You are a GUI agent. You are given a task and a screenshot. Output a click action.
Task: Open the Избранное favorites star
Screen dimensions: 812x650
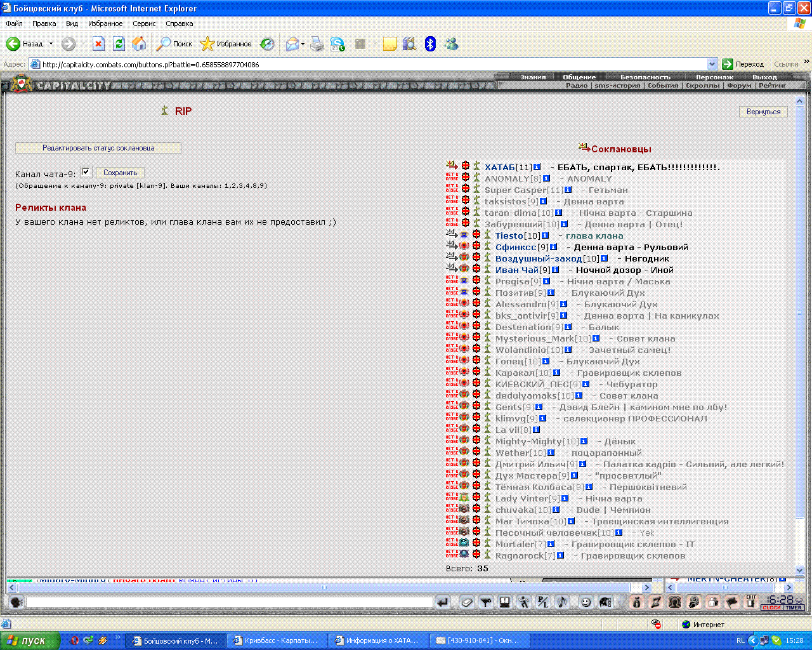[x=226, y=44]
